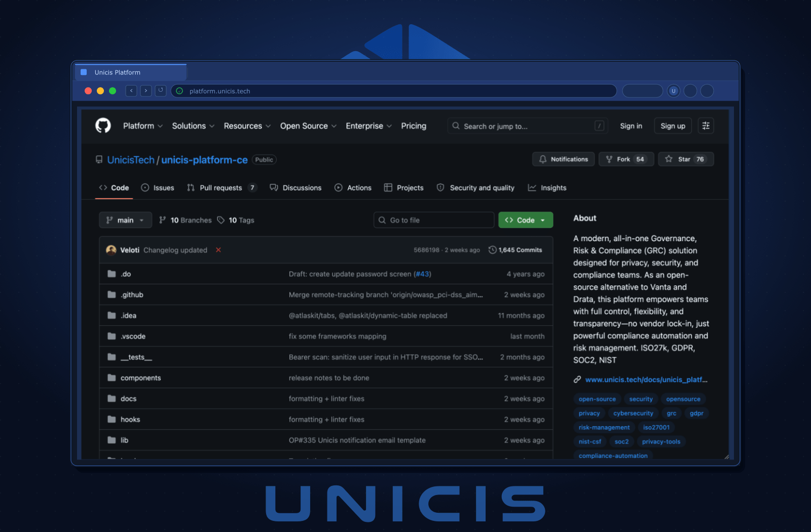Click the failed status X on the latest commit

pos(218,250)
